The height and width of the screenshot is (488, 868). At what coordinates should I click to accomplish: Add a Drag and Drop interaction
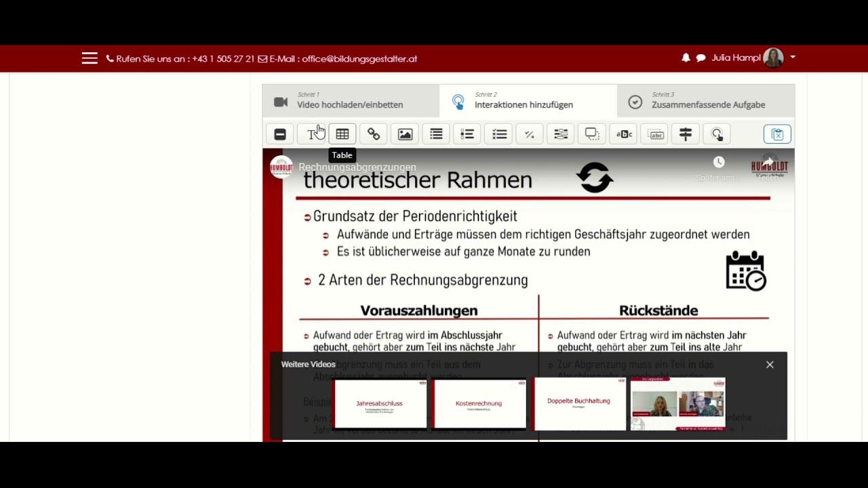(592, 134)
